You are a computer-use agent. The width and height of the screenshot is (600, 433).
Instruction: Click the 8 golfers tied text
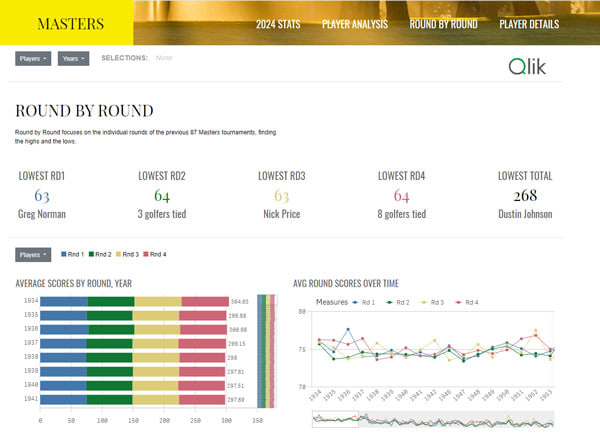pyautogui.click(x=401, y=214)
